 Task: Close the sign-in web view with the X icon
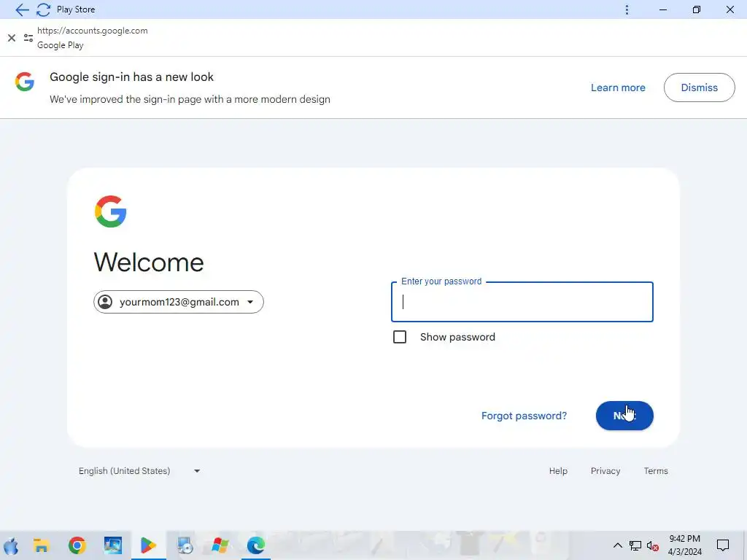[x=12, y=38]
